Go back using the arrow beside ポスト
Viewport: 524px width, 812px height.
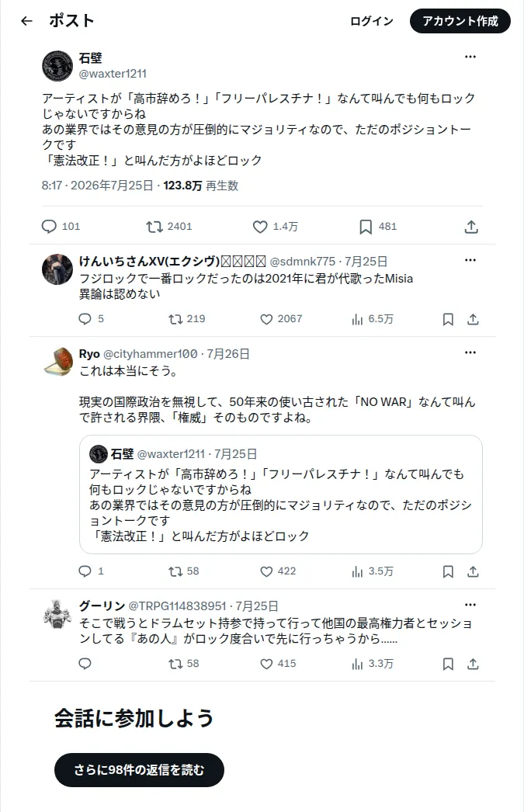pyautogui.click(x=26, y=21)
